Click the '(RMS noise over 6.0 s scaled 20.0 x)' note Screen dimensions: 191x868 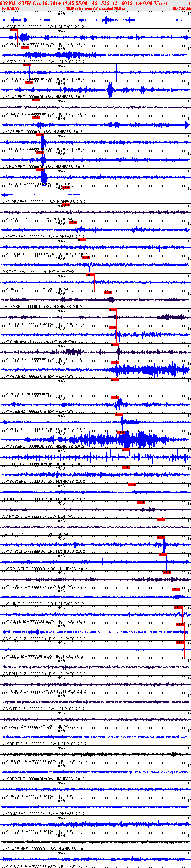point(95,9)
